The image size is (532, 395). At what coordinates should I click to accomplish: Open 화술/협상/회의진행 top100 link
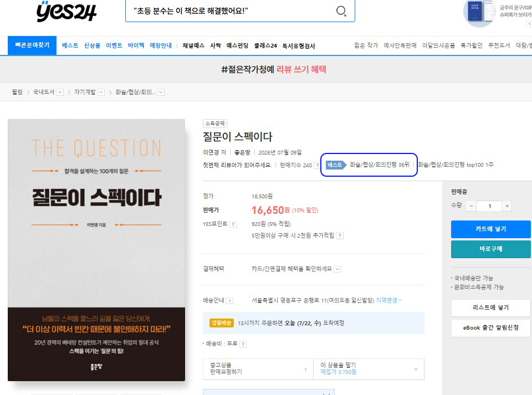456,165
